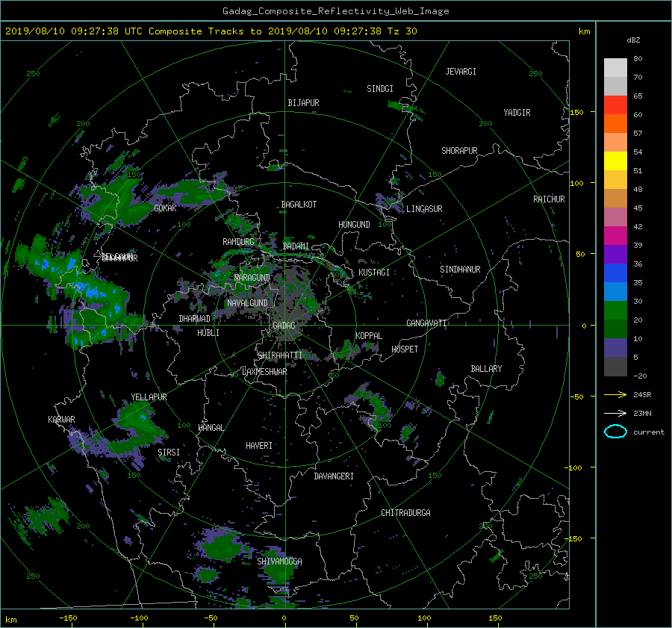
Task: Click the YADGIR city label
Action: click(x=517, y=113)
